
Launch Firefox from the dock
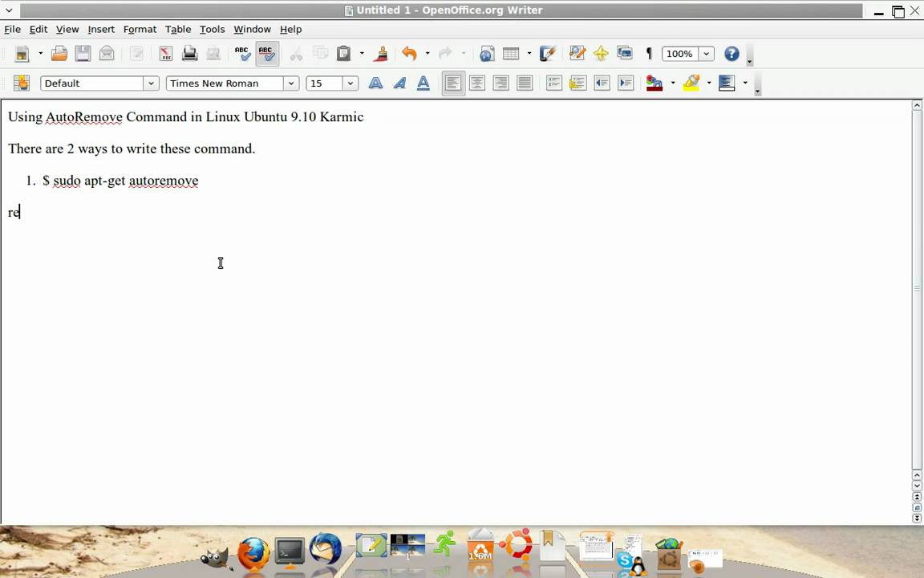[253, 553]
